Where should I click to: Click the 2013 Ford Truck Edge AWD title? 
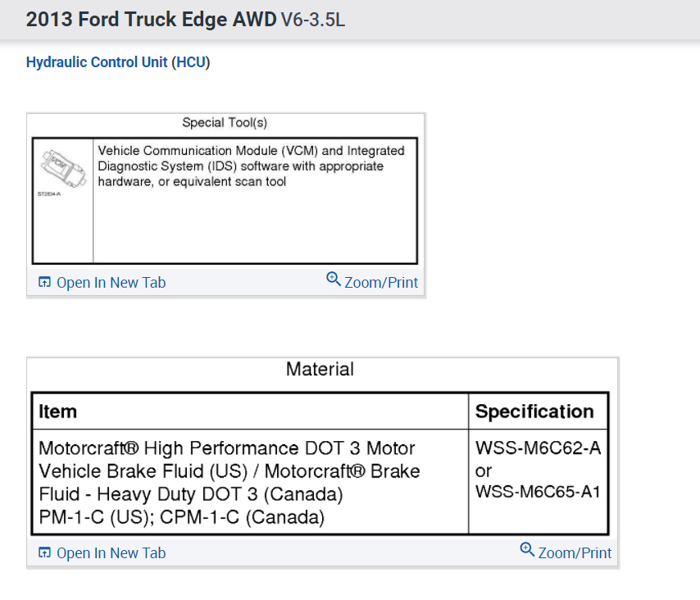click(151, 20)
